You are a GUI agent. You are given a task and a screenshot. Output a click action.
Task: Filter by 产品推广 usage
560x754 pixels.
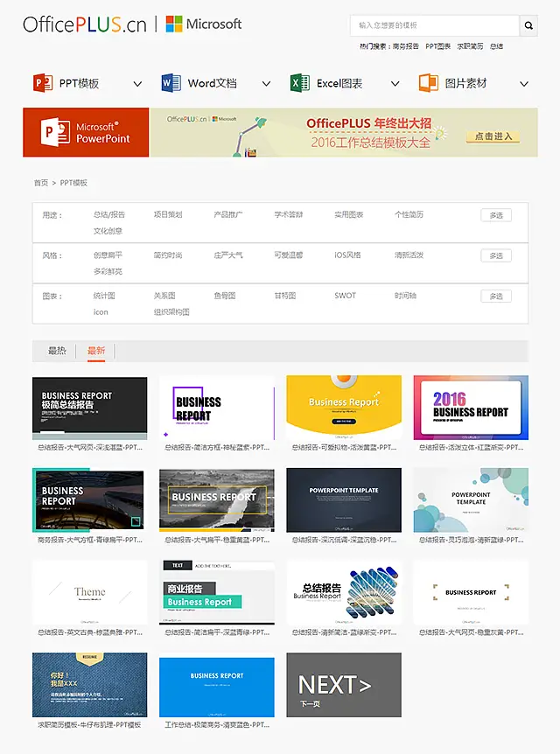tap(228, 214)
